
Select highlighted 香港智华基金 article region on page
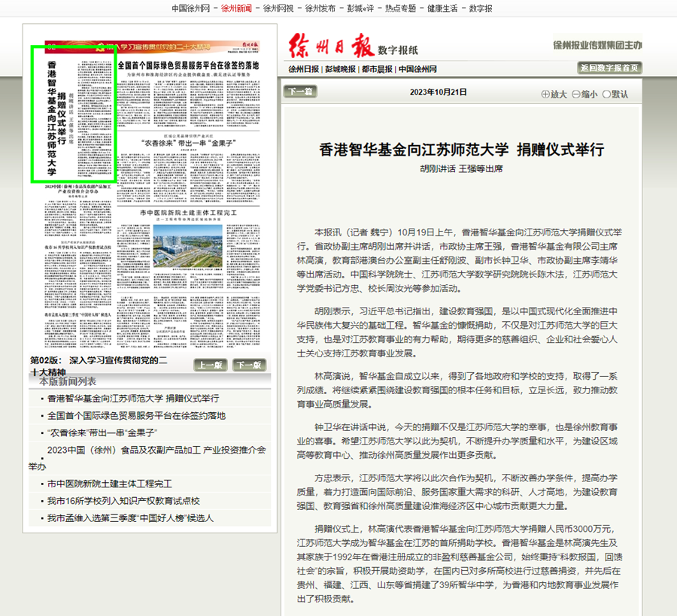click(73, 114)
